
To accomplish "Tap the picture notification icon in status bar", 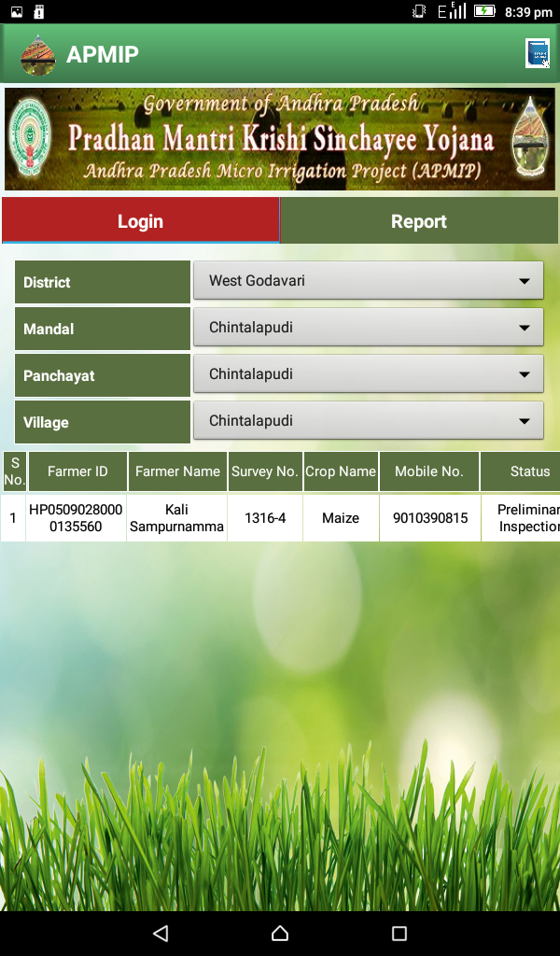I will (x=17, y=11).
